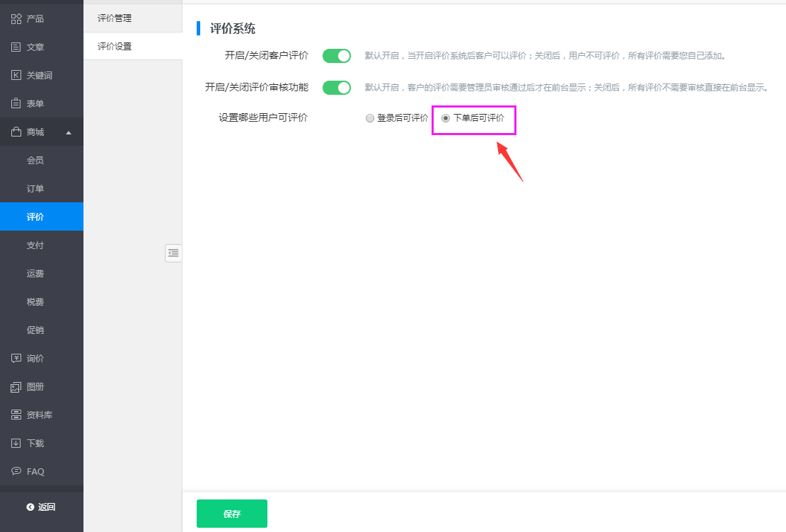The width and height of the screenshot is (786, 532).
Task: Select the 登录后可评价 radio button
Action: [370, 119]
